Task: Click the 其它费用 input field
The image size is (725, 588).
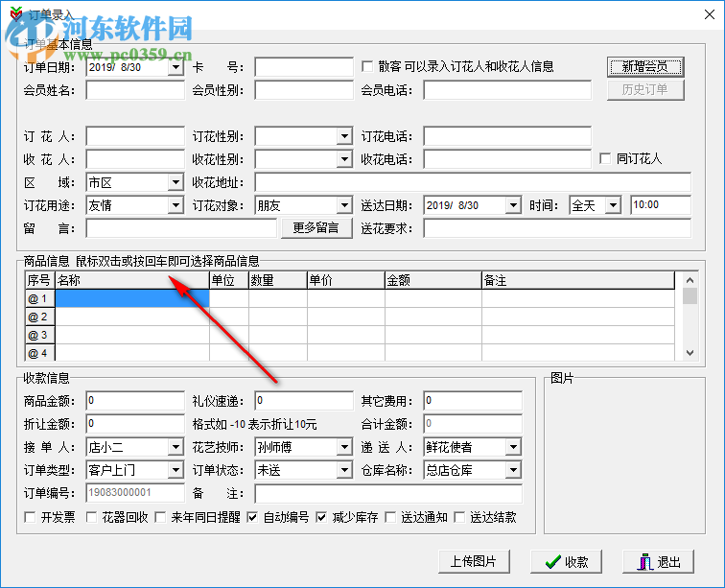Action: click(x=473, y=401)
